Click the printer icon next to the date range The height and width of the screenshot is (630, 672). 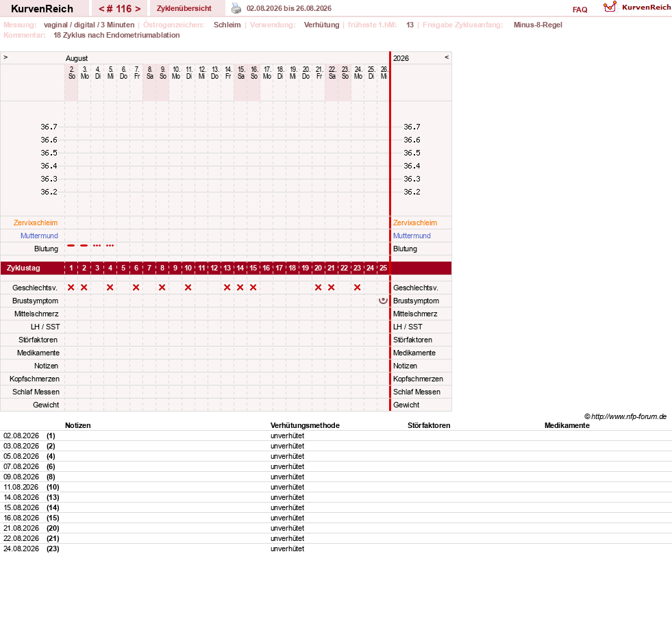tap(236, 8)
